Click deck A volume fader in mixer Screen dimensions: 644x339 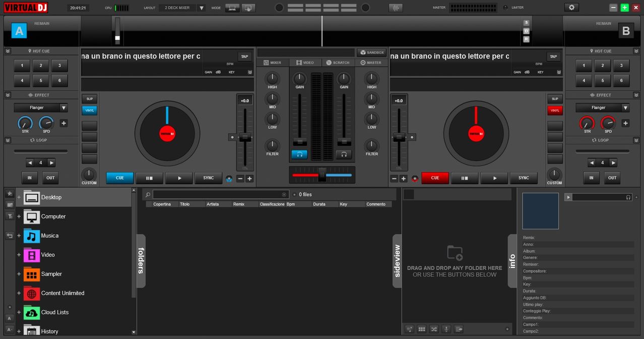(x=300, y=141)
